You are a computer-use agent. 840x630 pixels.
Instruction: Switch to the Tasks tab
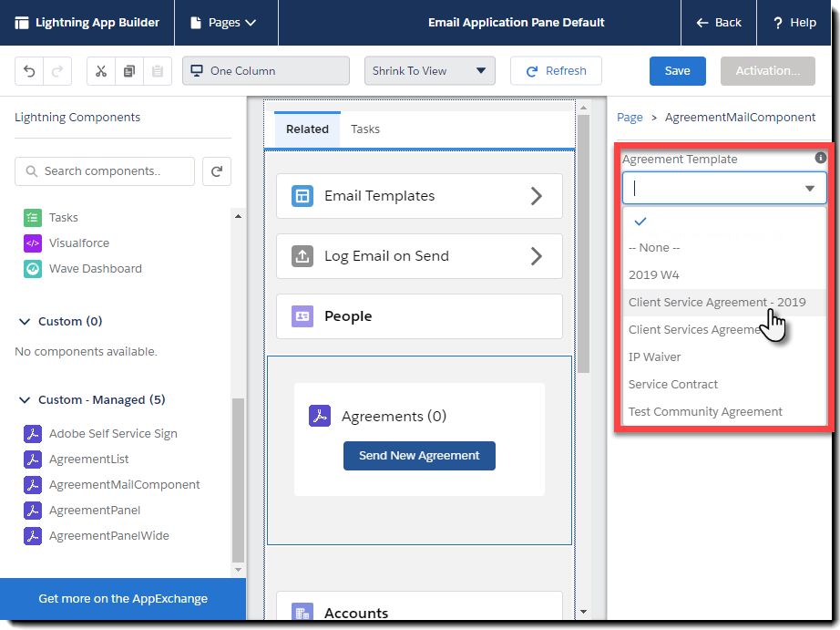pyautogui.click(x=365, y=129)
